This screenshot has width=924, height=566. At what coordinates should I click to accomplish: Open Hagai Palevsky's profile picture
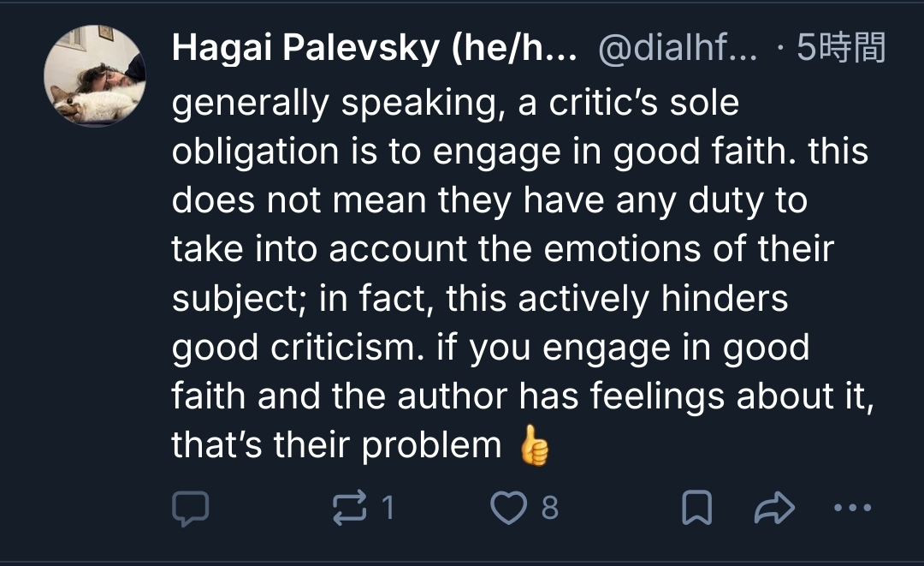pos(95,76)
